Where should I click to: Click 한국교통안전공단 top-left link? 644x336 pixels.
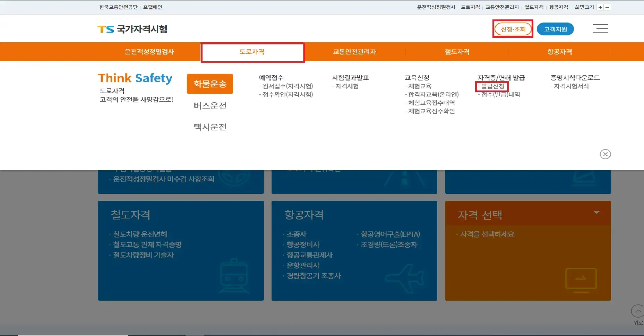pyautogui.click(x=118, y=7)
